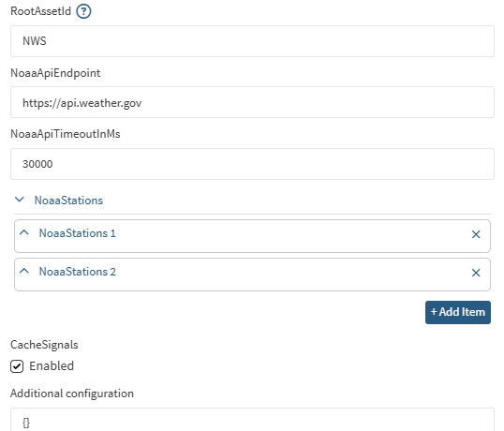The height and width of the screenshot is (431, 504).
Task: Click the NoaaStations section heading
Action: (x=68, y=201)
